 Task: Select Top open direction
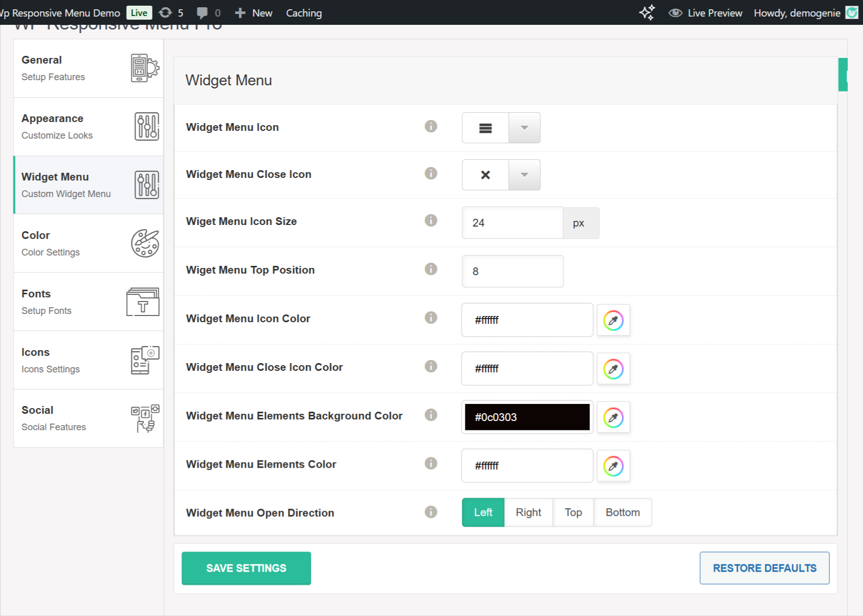click(573, 513)
